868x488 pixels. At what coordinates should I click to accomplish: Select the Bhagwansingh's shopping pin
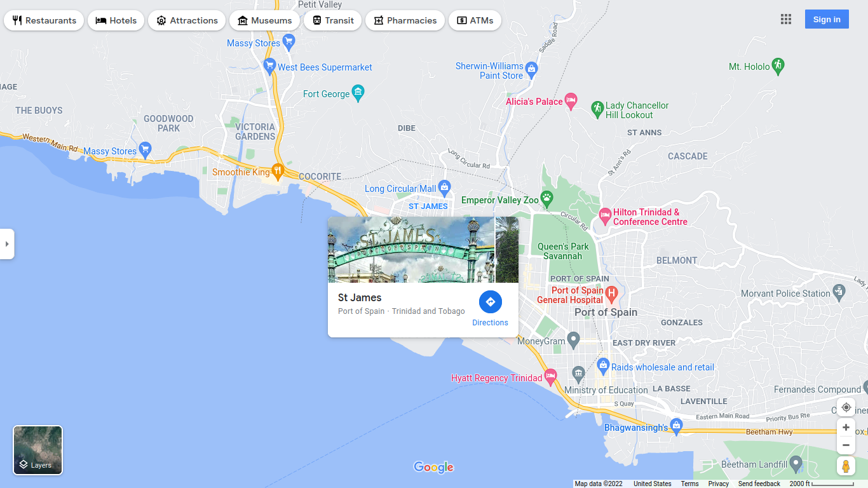tap(676, 426)
